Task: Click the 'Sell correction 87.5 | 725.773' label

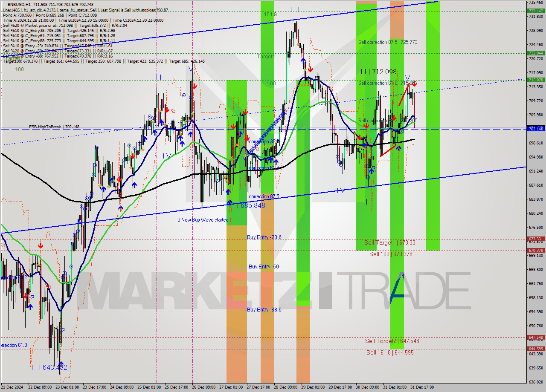Action: pyautogui.click(x=388, y=42)
